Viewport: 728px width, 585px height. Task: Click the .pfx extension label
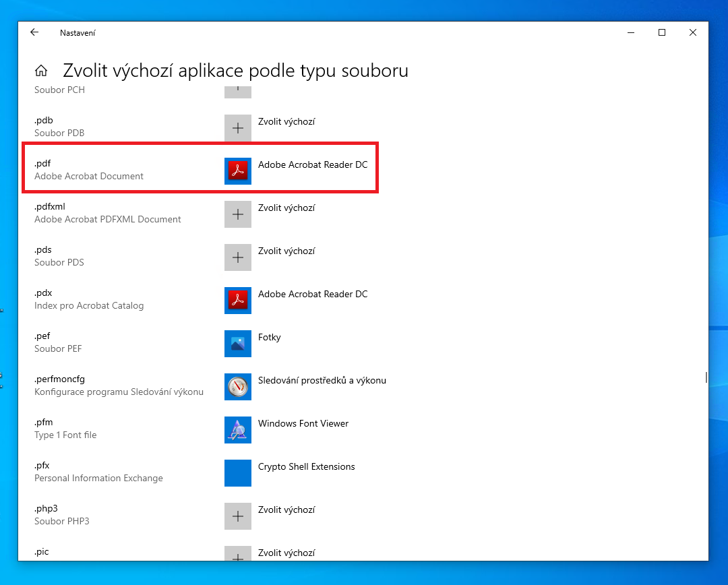point(42,466)
